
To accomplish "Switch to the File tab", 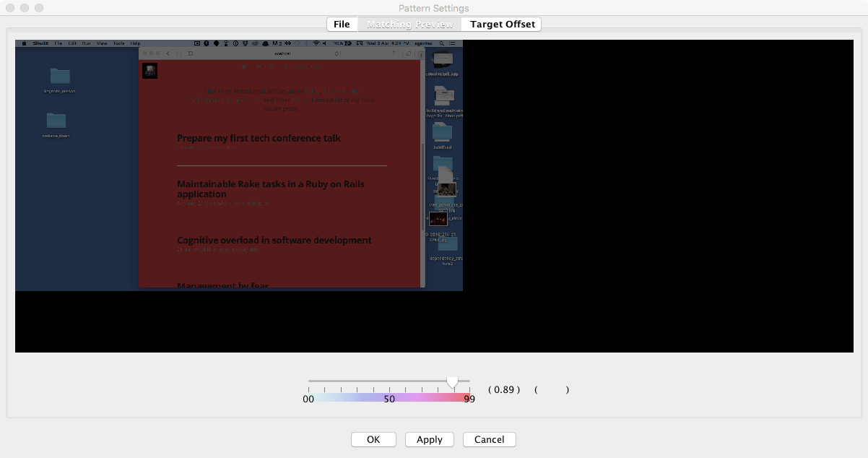I will 342,25.
